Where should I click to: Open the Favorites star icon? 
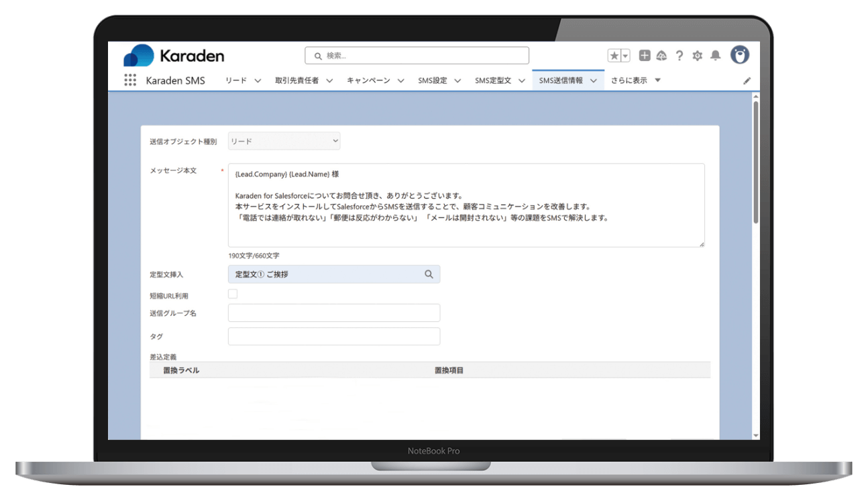tap(614, 56)
